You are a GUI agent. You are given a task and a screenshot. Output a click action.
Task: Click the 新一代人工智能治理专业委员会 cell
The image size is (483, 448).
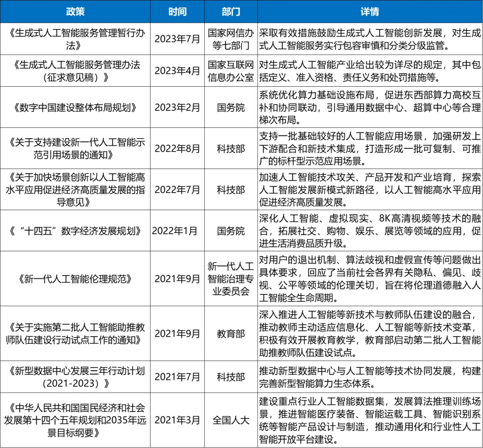pyautogui.click(x=231, y=279)
